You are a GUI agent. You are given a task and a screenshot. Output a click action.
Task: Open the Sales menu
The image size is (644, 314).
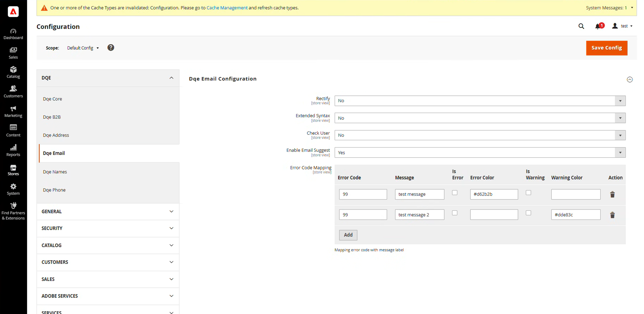[13, 53]
